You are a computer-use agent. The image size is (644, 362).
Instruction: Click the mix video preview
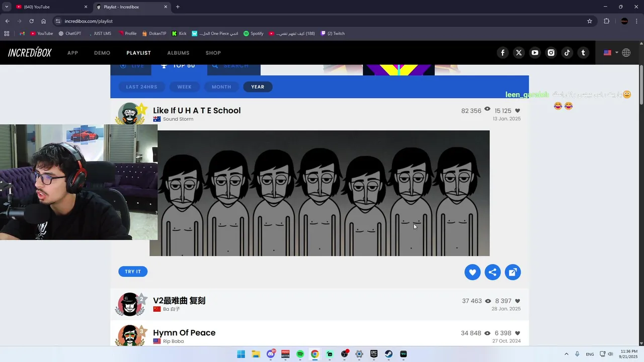[319, 193]
